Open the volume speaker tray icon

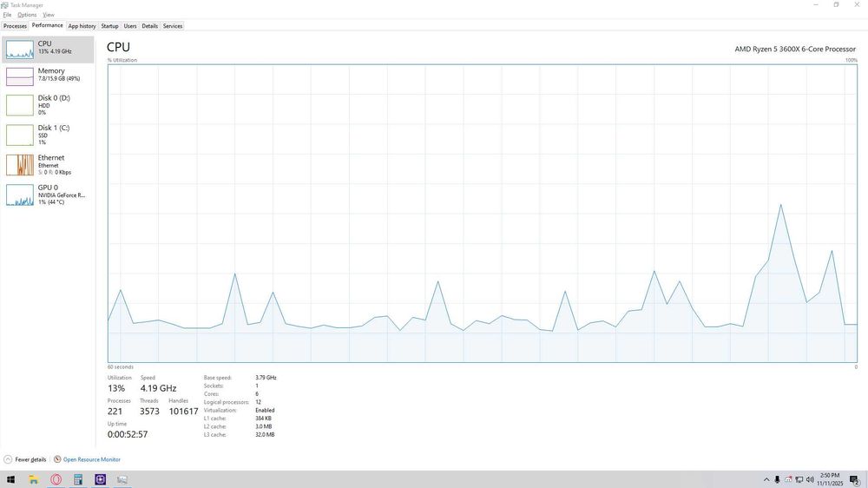pos(810,479)
